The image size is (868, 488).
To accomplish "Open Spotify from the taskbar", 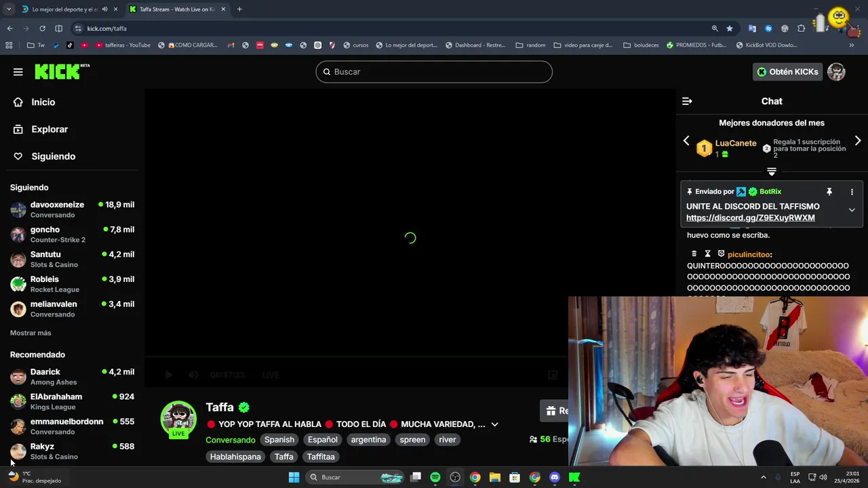I will coord(435,477).
